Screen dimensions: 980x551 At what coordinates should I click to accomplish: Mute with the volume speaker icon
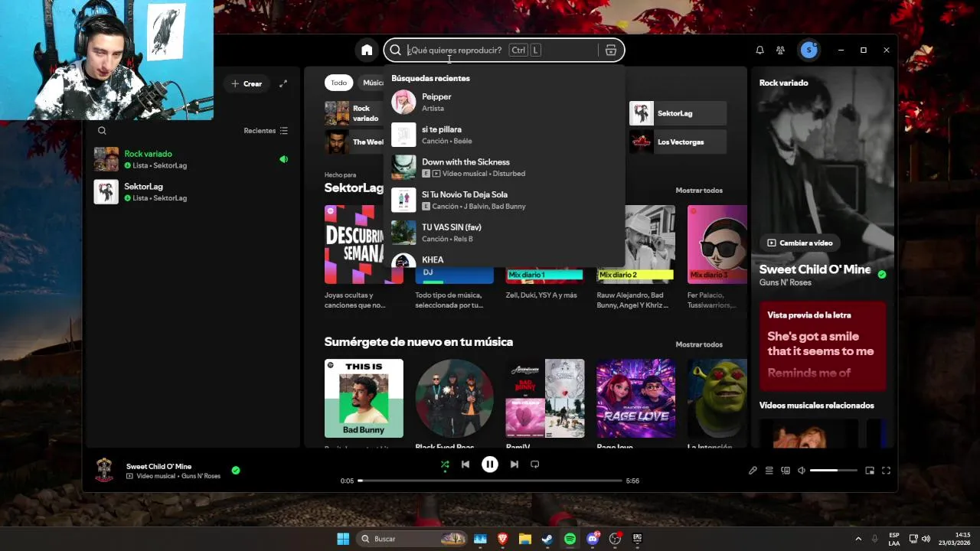tap(802, 471)
